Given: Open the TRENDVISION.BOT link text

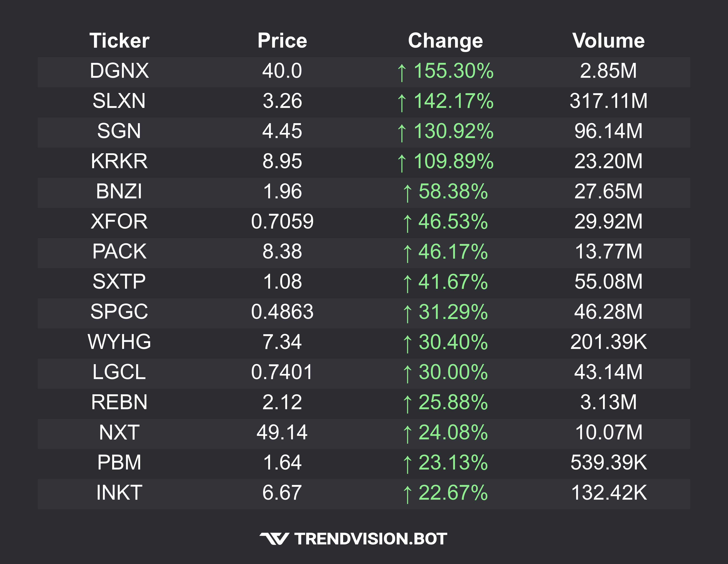Looking at the screenshot, I should click(x=371, y=539).
